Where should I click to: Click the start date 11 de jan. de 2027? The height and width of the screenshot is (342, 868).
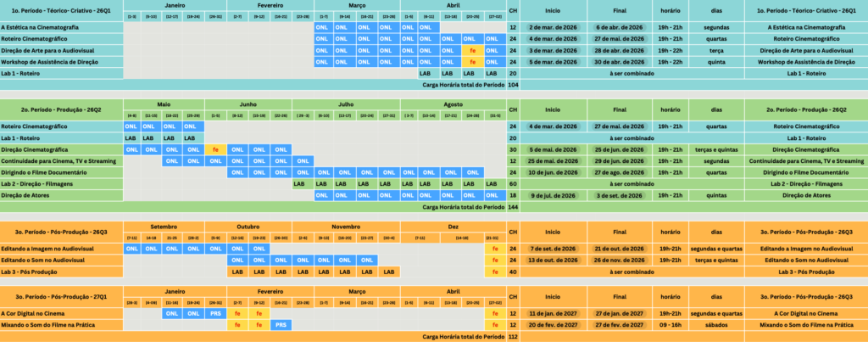pyautogui.click(x=552, y=313)
